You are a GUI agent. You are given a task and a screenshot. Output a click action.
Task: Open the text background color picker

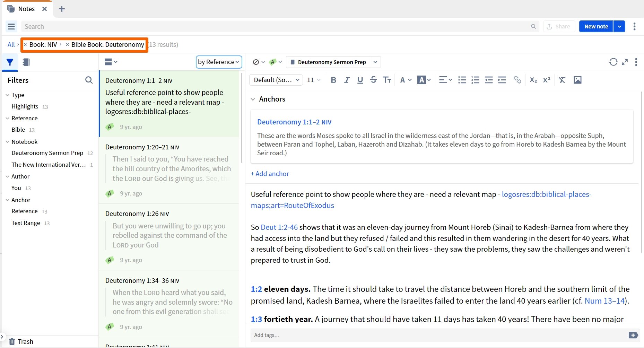(x=424, y=80)
